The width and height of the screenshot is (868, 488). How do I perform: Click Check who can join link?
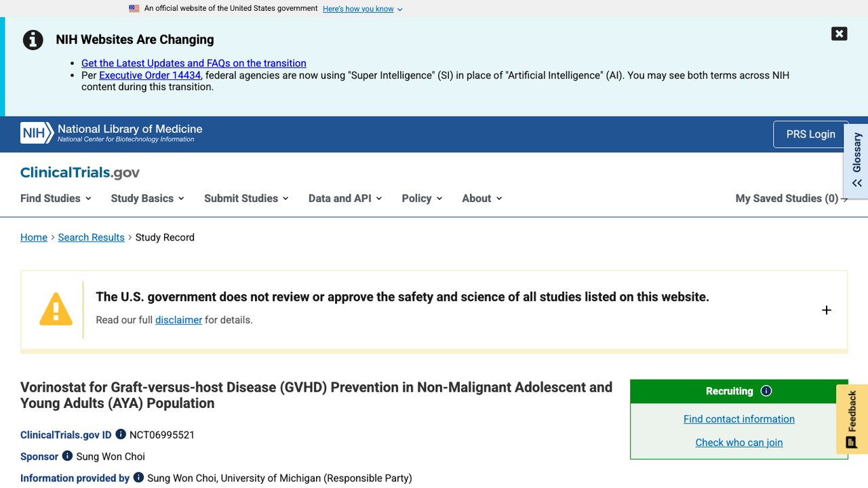[739, 443]
